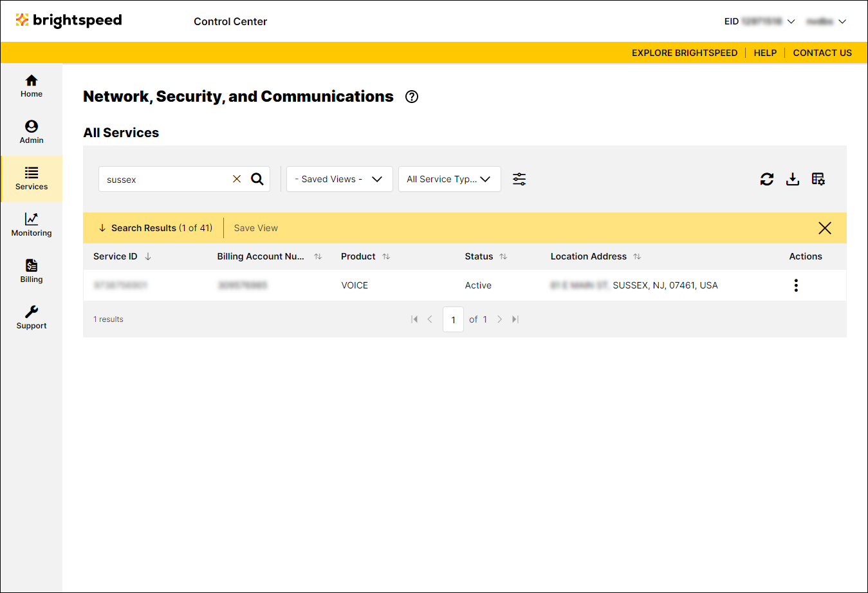Go to the first page of results
This screenshot has width=868, height=593.
coord(414,319)
